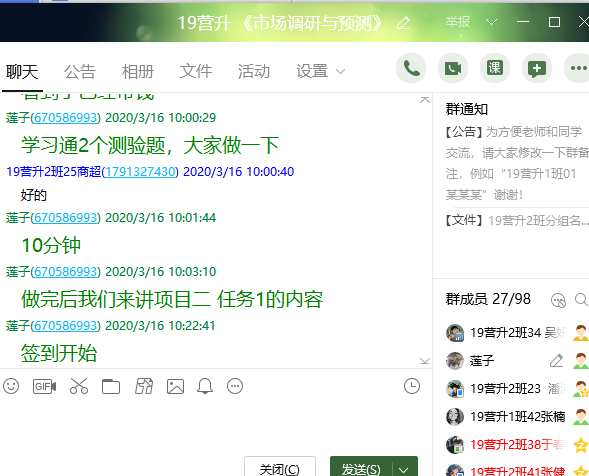Edit the group name pencil icon
This screenshot has height=476, width=589.
click(404, 23)
